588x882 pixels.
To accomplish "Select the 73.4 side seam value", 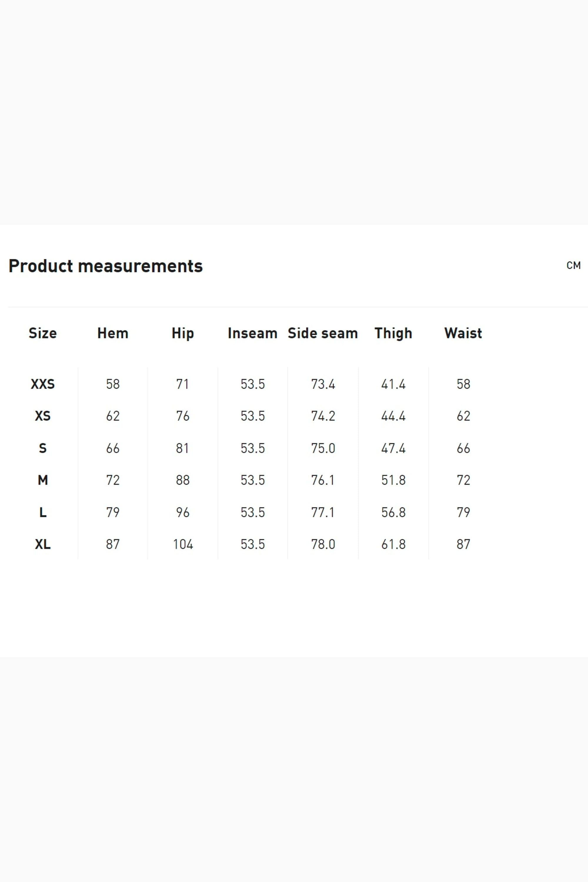I will tap(323, 384).
